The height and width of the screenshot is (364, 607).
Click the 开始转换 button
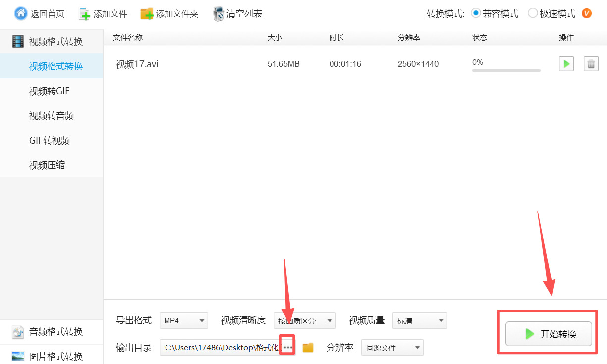click(x=549, y=334)
